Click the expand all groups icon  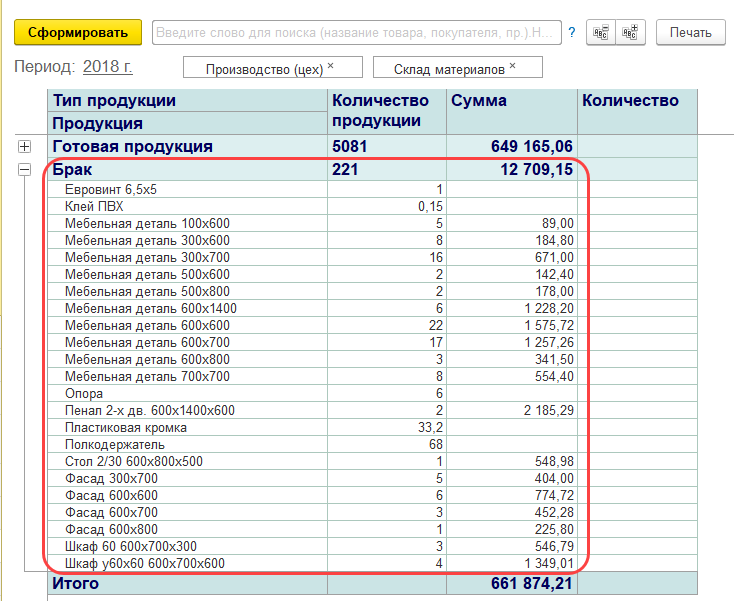pos(631,32)
